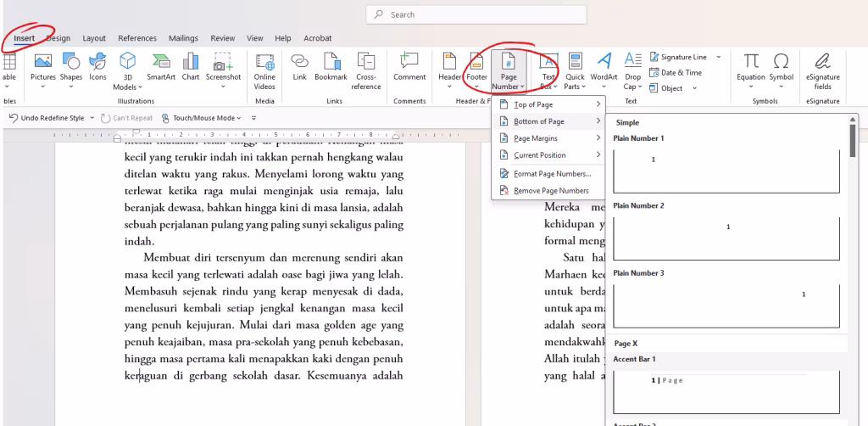
Task: Open the Screenshot tool
Action: coord(223,71)
